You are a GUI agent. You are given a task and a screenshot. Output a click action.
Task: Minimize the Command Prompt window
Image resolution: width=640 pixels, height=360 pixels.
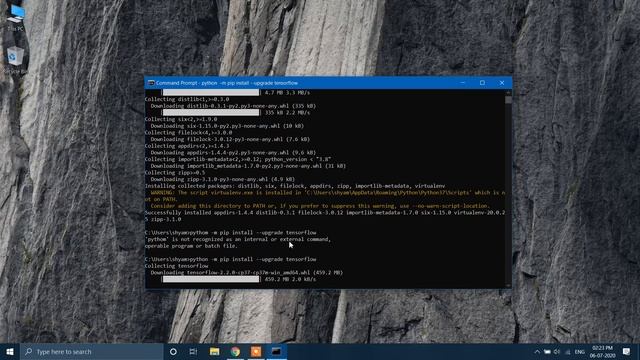click(x=463, y=83)
